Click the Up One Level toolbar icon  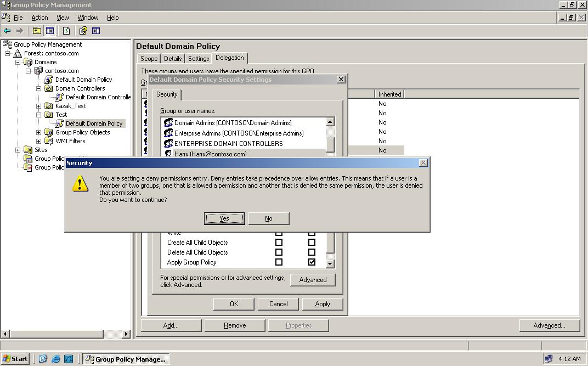(37, 31)
